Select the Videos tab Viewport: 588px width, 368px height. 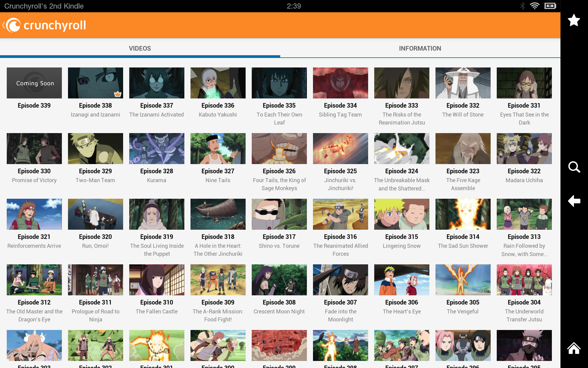(x=140, y=48)
